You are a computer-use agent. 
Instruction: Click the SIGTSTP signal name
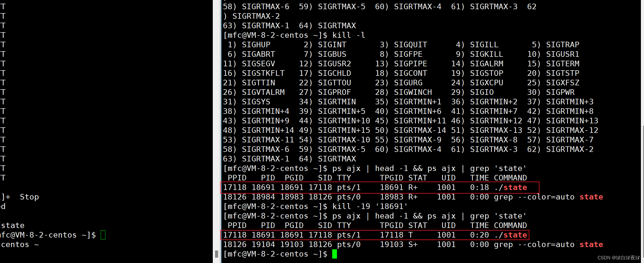pos(563,73)
